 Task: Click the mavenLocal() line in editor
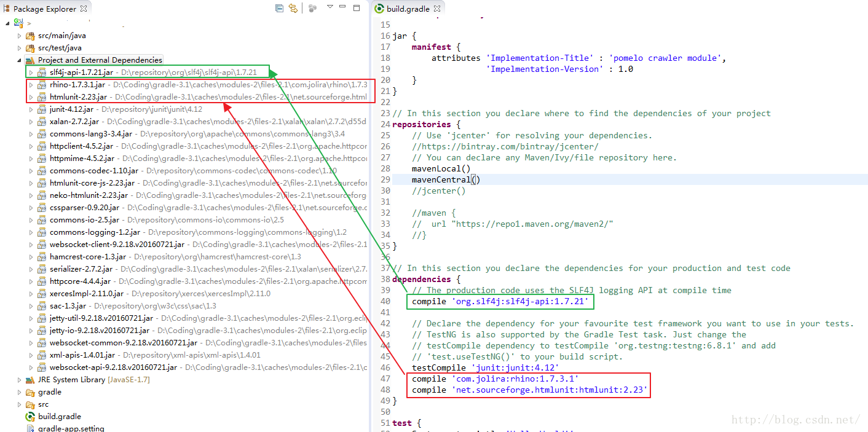point(441,168)
